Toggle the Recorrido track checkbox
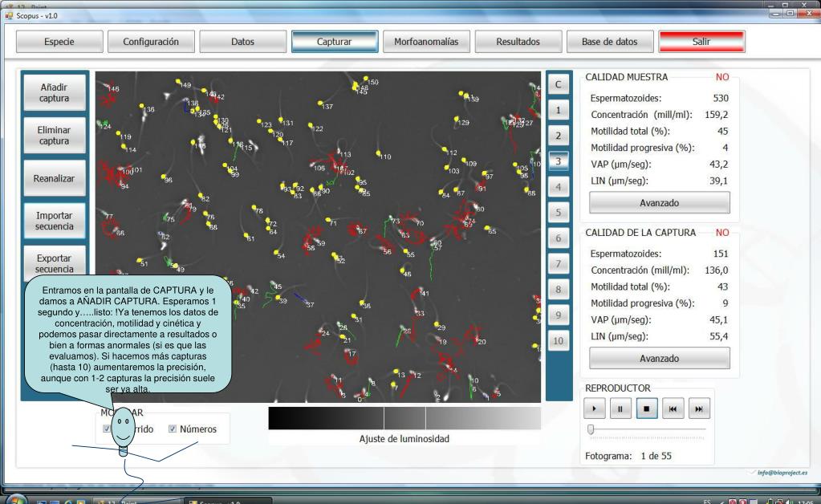Image resolution: width=821 pixels, height=504 pixels. [107, 429]
